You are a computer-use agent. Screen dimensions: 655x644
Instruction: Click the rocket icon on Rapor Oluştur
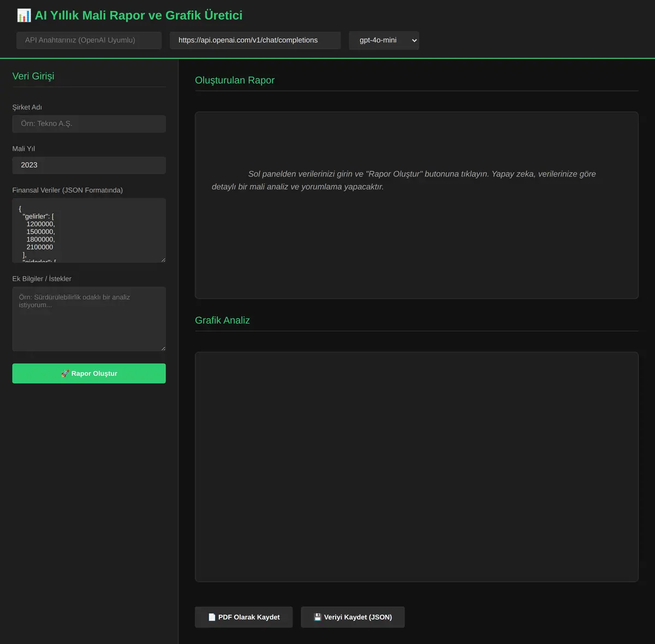click(x=65, y=374)
